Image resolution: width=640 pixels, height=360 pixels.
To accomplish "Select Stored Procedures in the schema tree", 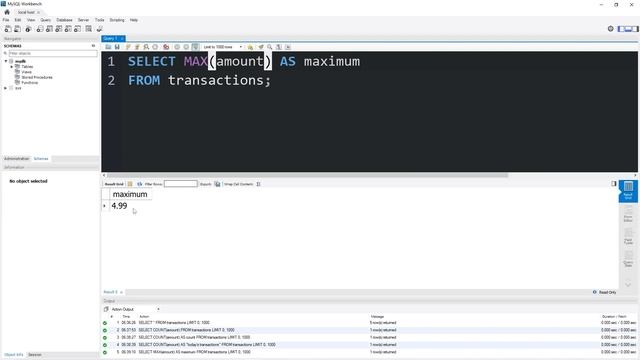I will click(x=37, y=77).
